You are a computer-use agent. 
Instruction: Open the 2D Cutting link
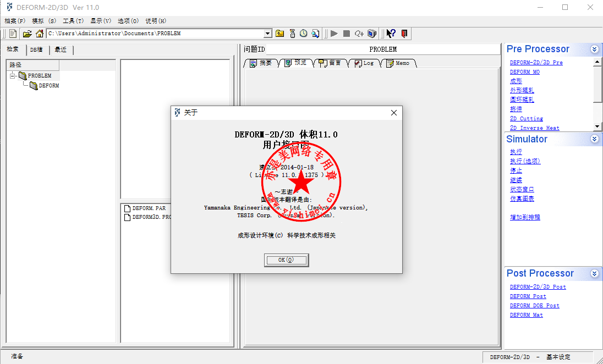pyautogui.click(x=527, y=118)
